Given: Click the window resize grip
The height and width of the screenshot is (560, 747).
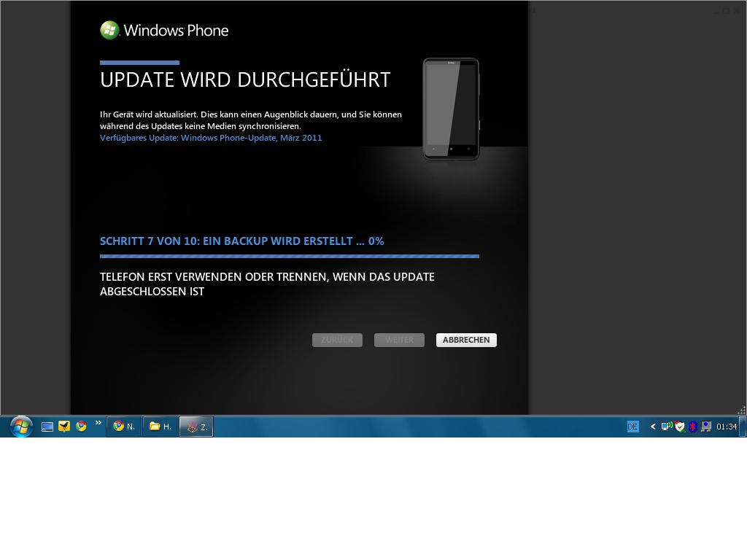Looking at the screenshot, I should tap(742, 411).
